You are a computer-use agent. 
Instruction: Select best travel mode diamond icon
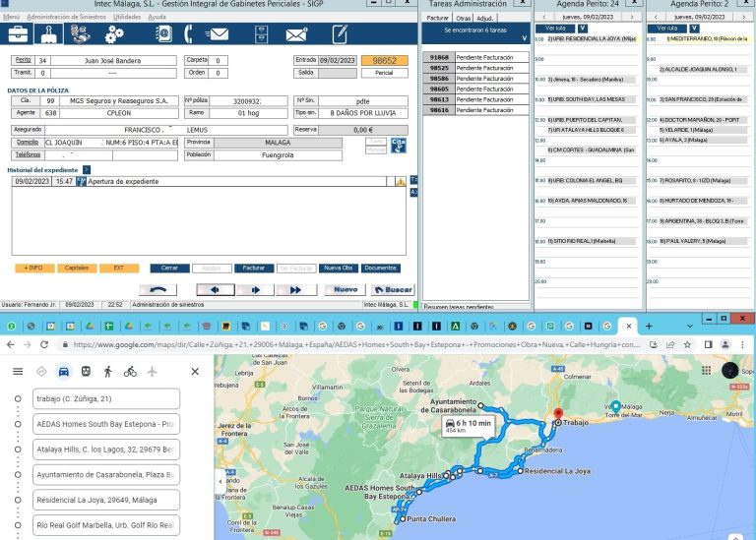[41, 372]
